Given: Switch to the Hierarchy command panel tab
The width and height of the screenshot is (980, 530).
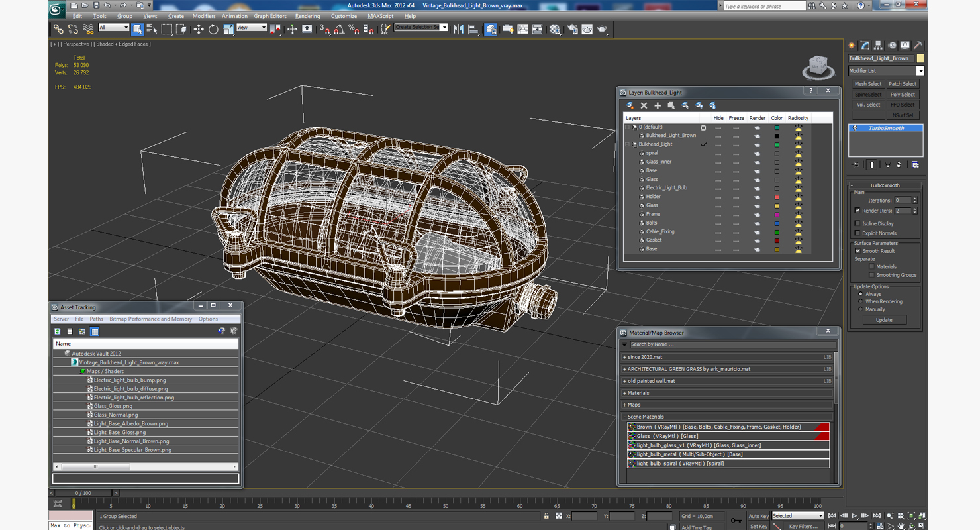Looking at the screenshot, I should point(878,46).
